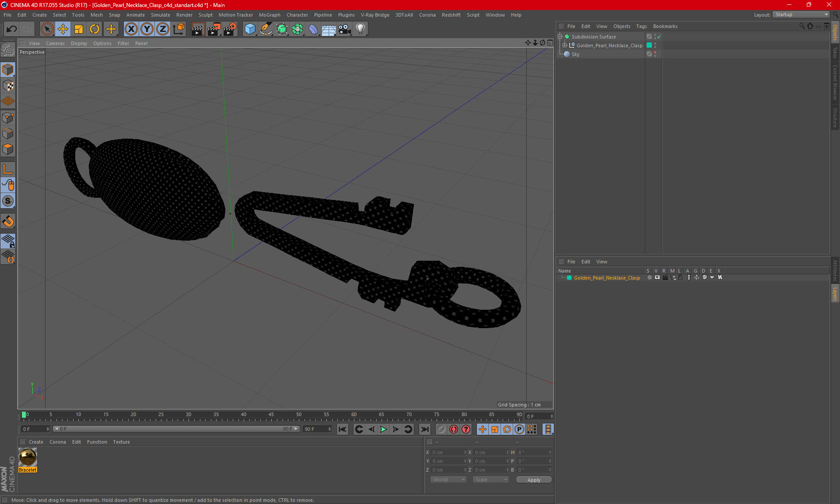Click the X position input field

coord(448,452)
